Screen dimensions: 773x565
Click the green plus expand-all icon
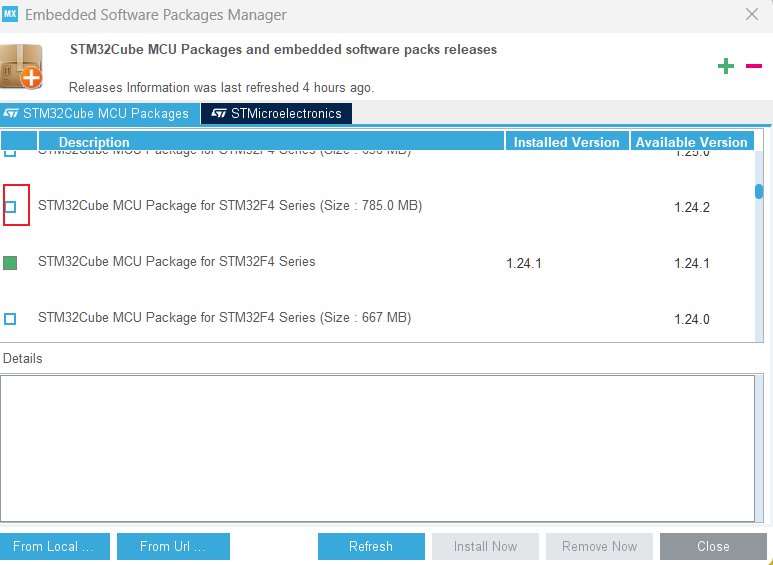click(726, 66)
